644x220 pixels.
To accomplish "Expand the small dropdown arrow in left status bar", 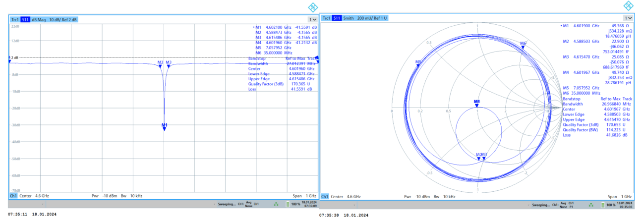I will [x=43, y=204].
